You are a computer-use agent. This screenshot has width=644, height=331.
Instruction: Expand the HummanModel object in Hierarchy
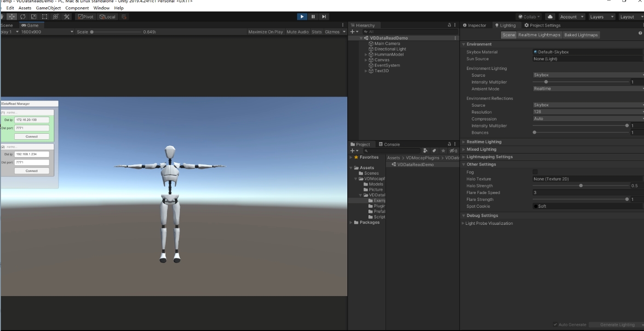tap(366, 55)
